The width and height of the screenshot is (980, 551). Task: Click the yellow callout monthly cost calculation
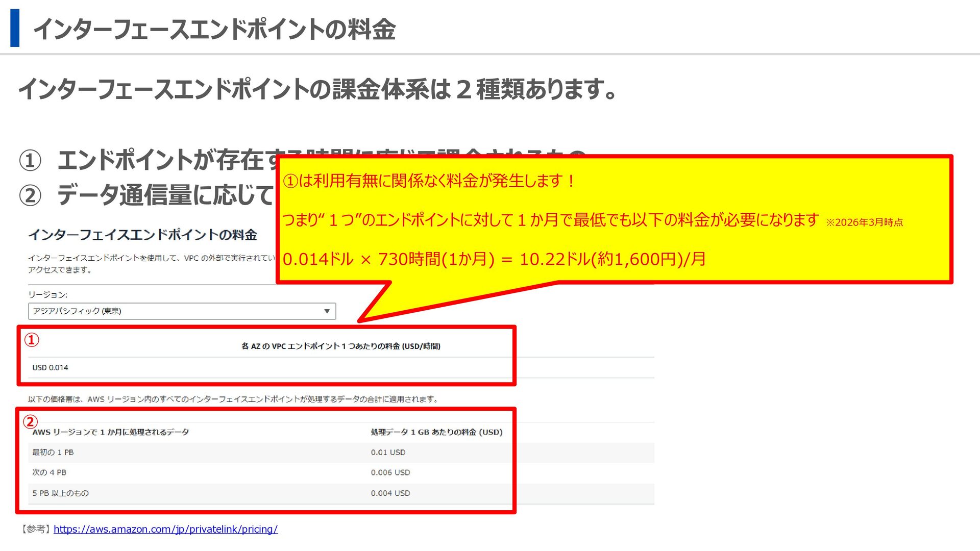click(494, 259)
